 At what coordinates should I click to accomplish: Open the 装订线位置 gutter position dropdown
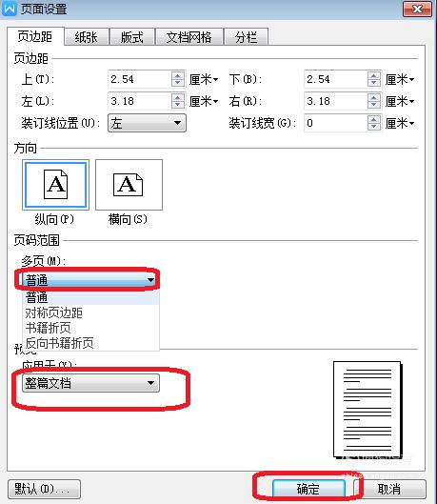point(147,123)
